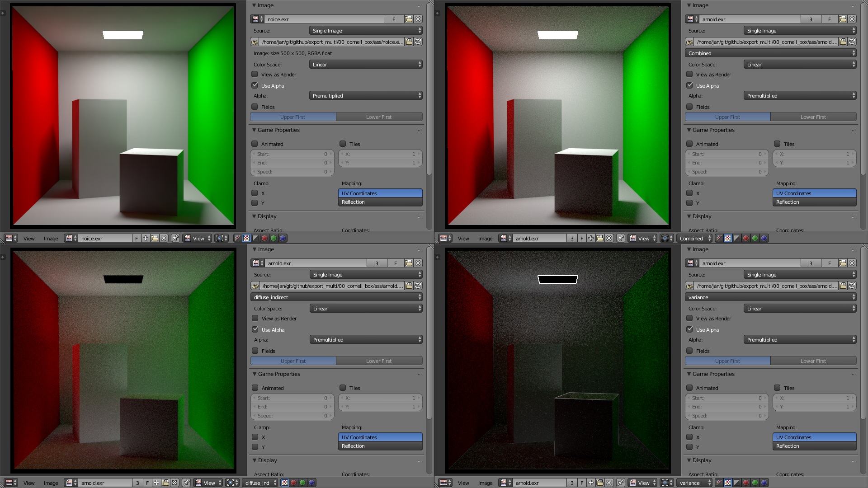
Task: Select Lower First in variance panel
Action: coord(813,361)
